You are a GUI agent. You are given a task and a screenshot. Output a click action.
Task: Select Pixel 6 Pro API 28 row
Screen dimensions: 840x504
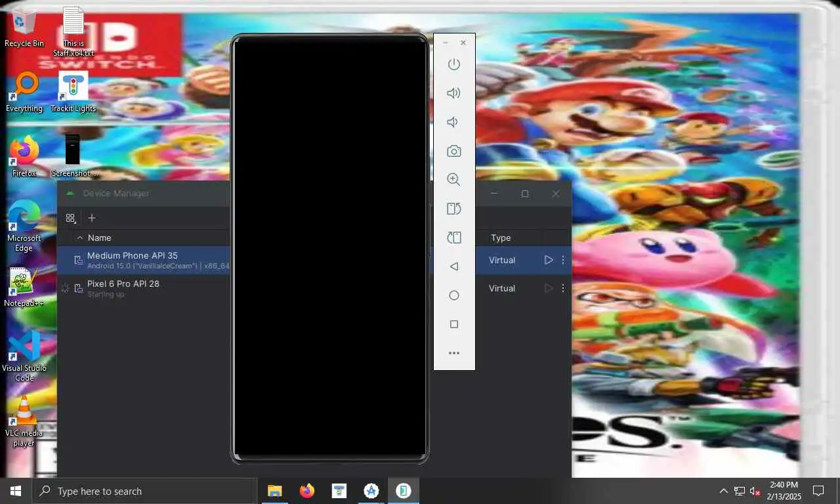click(314, 288)
